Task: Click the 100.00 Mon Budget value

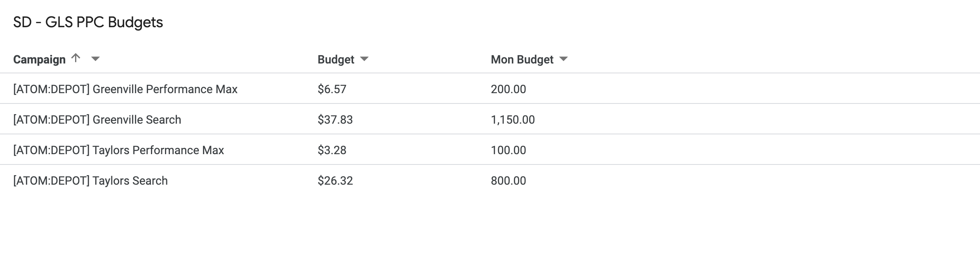Action: [x=508, y=150]
